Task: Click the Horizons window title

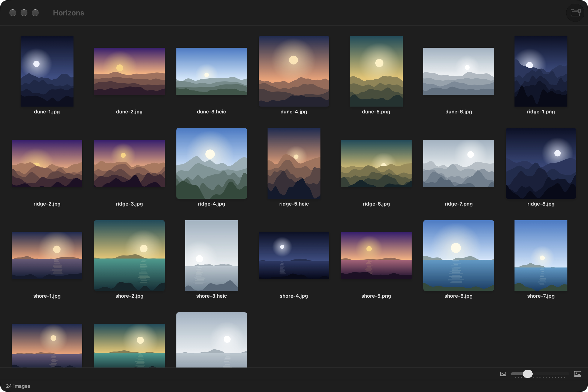Action: [69, 13]
